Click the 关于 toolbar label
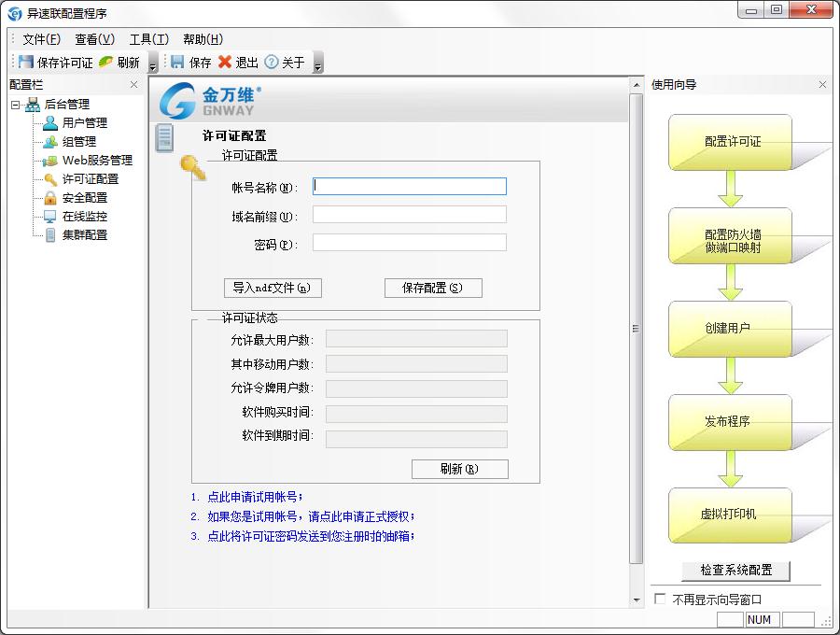This screenshot has width=840, height=635. (293, 63)
